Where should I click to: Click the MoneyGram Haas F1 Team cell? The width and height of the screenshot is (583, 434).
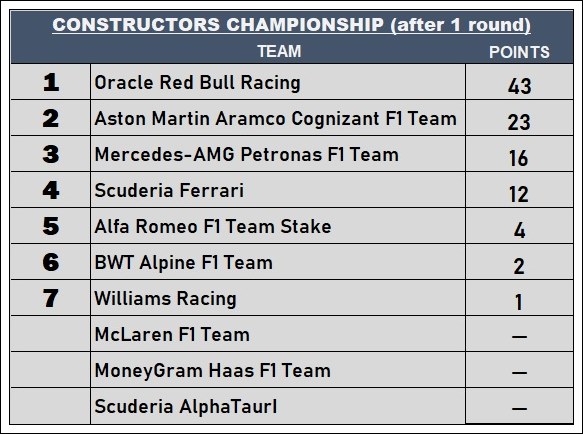point(278,370)
